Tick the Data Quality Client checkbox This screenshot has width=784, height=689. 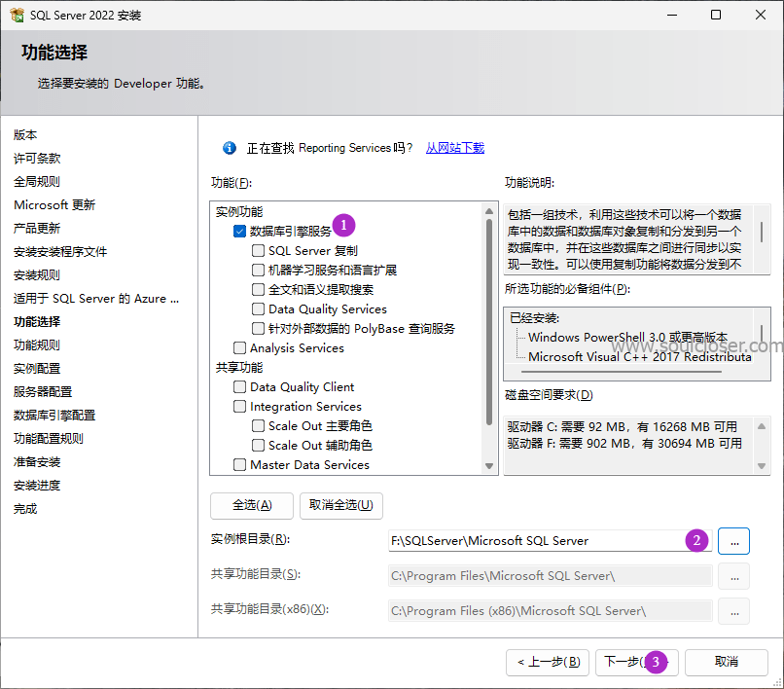[239, 386]
